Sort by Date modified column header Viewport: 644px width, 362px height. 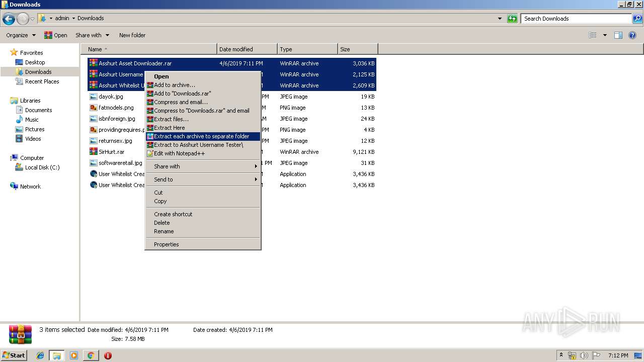coord(247,49)
